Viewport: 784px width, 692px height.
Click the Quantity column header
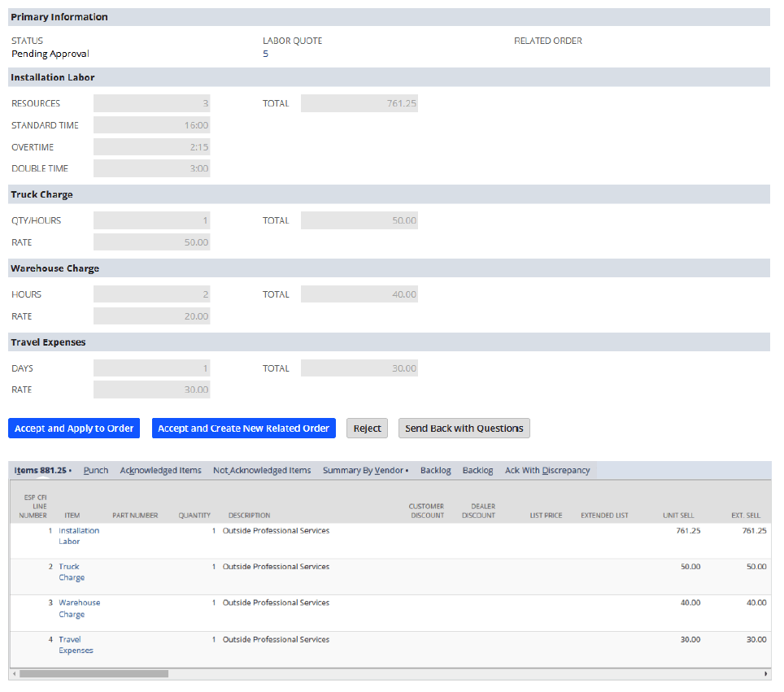point(194,515)
